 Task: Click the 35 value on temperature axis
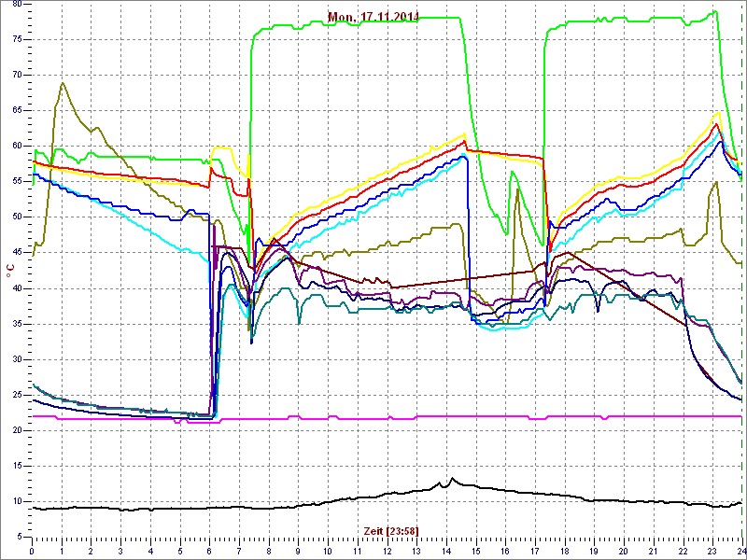16,324
